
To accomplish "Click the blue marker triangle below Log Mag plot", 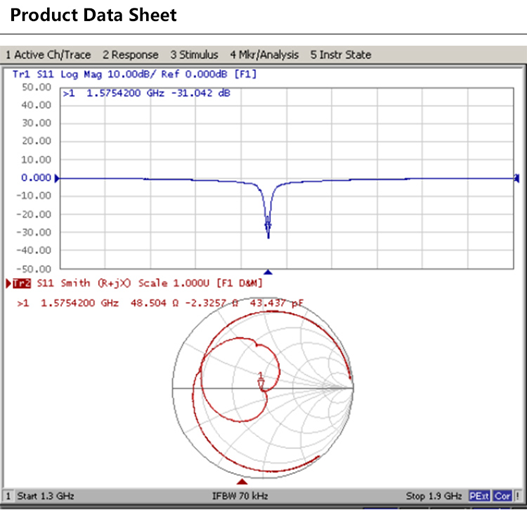I will 268,272.
